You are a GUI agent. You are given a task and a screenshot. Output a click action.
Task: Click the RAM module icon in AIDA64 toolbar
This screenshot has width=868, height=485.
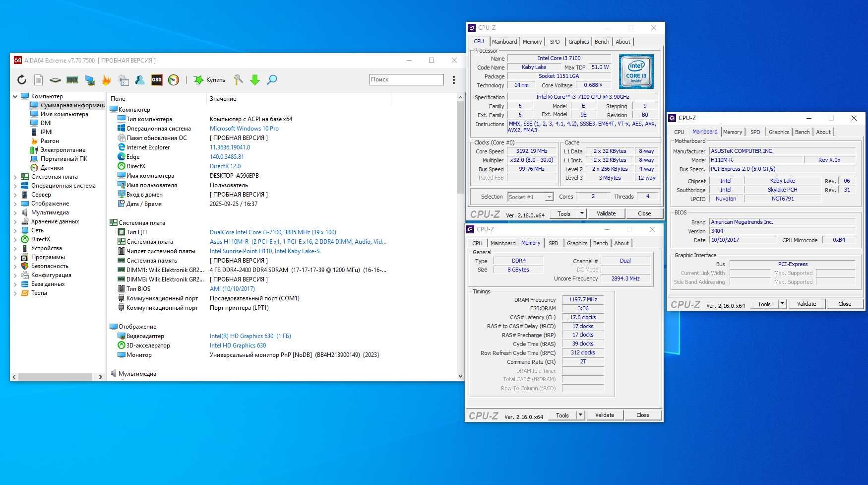(x=72, y=80)
